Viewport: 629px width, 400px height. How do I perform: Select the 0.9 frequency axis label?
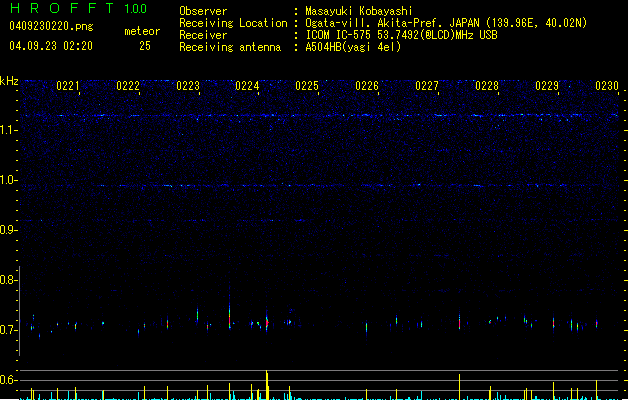[9, 230]
